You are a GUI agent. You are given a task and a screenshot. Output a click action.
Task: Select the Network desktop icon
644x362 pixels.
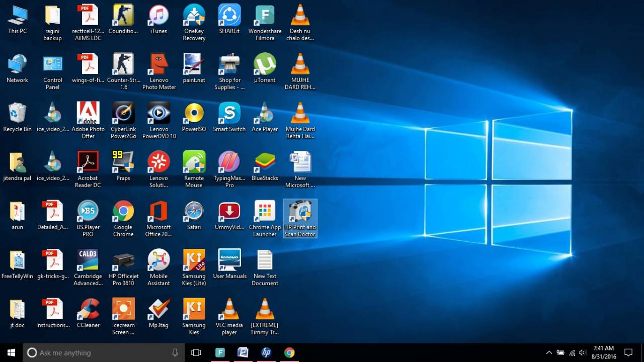17,69
